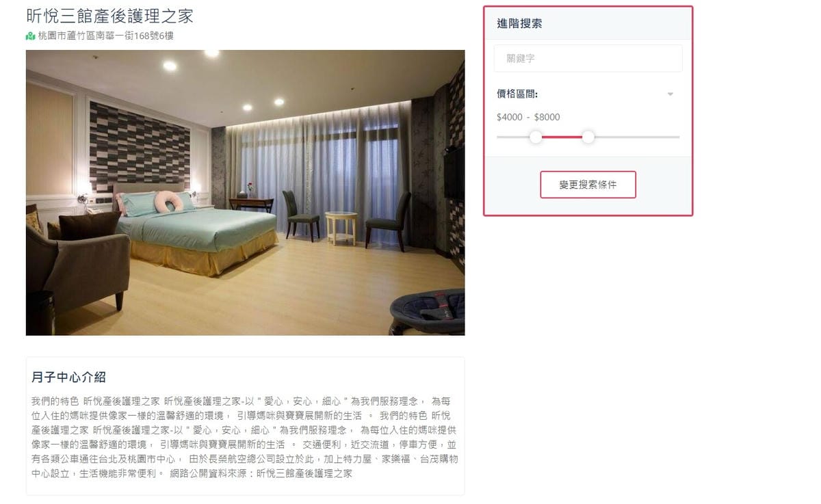The image size is (821, 504).
Task: Open the postpartum room photo
Action: click(245, 193)
